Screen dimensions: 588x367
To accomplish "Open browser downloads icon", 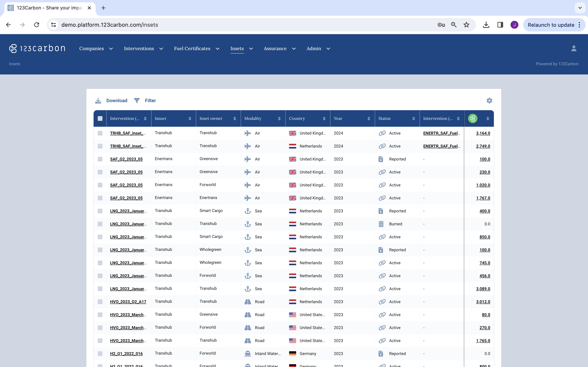I will click(486, 25).
